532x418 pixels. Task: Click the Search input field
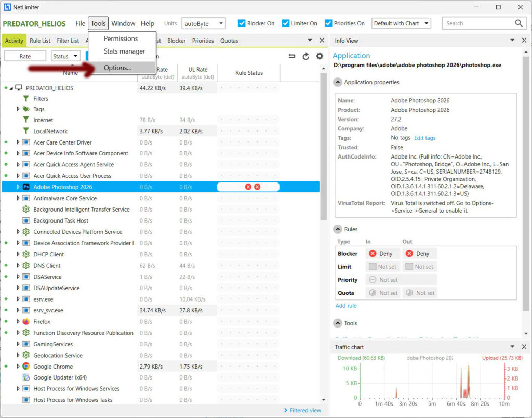coord(477,23)
